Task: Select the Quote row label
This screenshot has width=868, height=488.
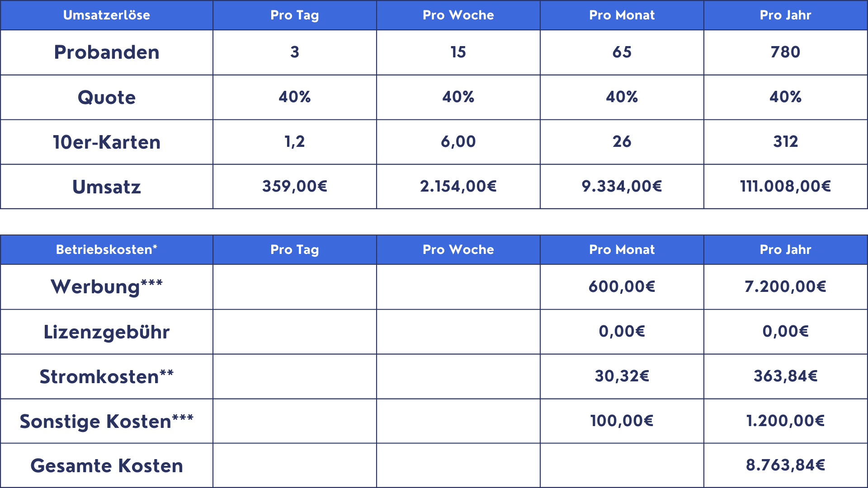Action: [107, 98]
